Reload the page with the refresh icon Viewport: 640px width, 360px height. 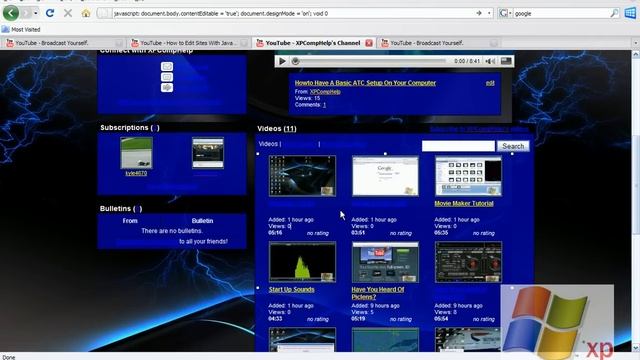[x=50, y=13]
